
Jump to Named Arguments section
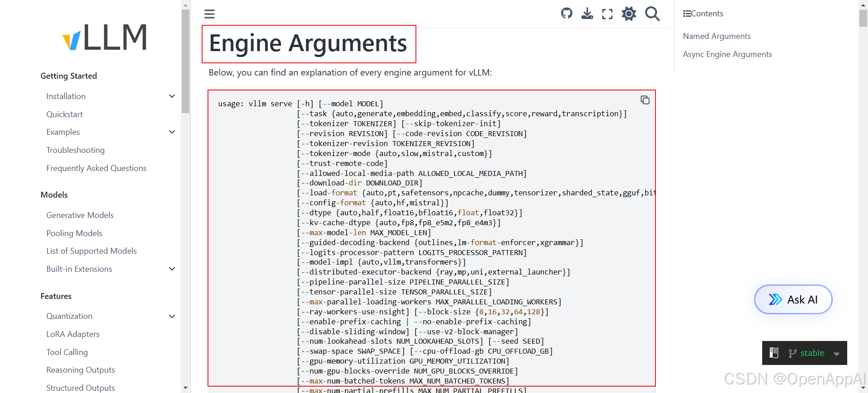(x=717, y=36)
